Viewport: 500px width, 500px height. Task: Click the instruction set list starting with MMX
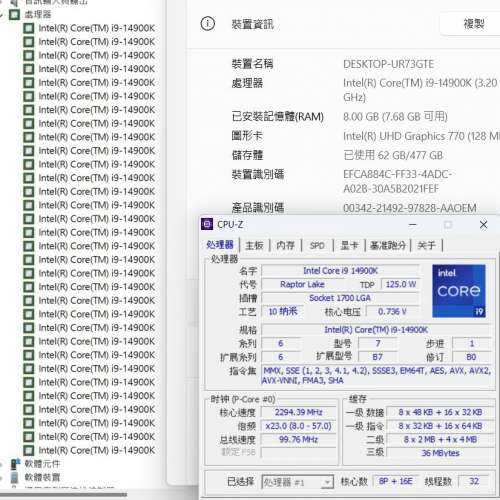point(376,375)
